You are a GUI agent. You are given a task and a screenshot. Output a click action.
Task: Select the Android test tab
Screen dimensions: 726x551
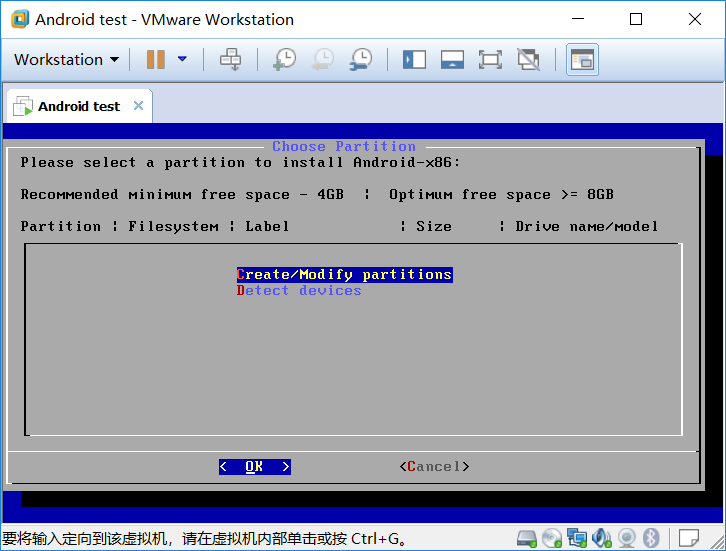point(79,106)
